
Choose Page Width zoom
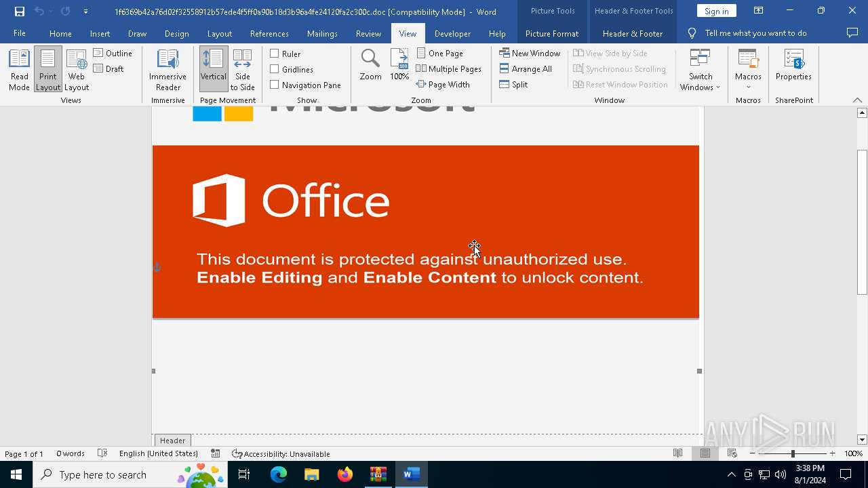(443, 84)
